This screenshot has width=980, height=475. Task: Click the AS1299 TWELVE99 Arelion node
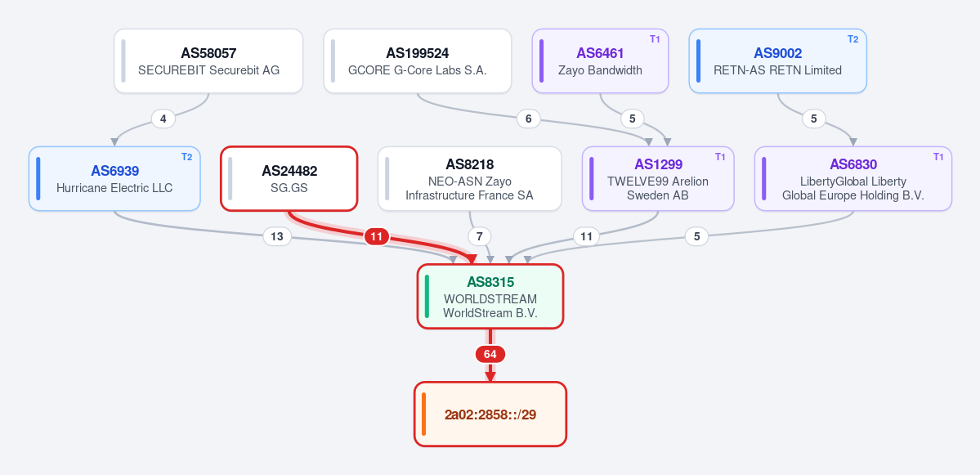(x=658, y=179)
